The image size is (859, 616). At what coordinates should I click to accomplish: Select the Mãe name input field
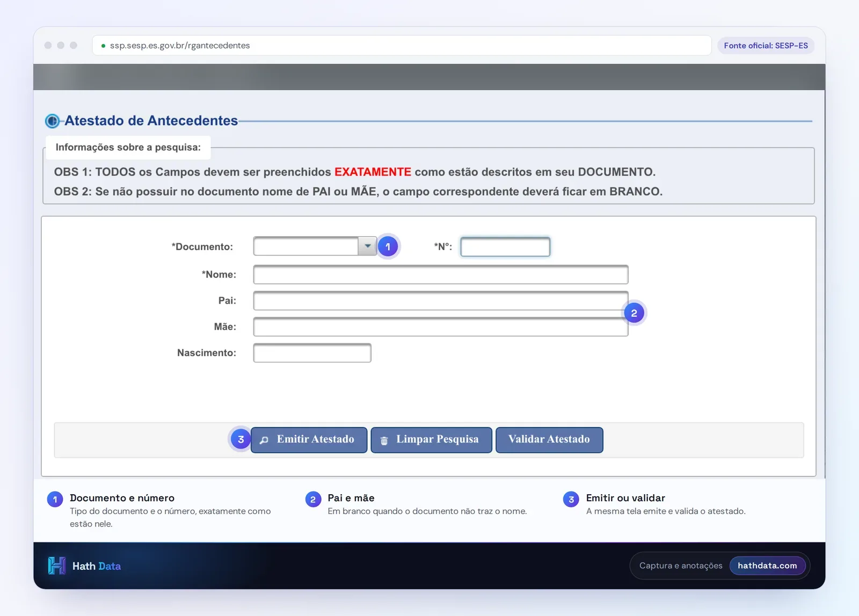[441, 327]
